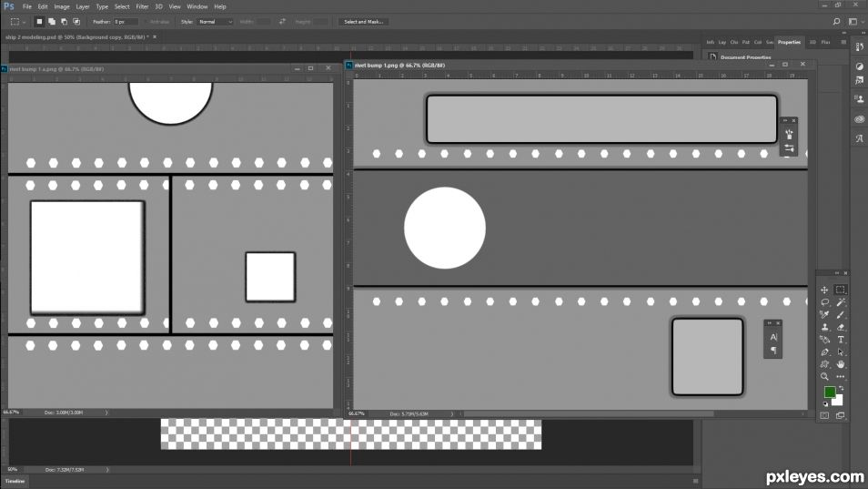Select the Pen tool
Image resolution: width=868 pixels, height=489 pixels.
[824, 351]
